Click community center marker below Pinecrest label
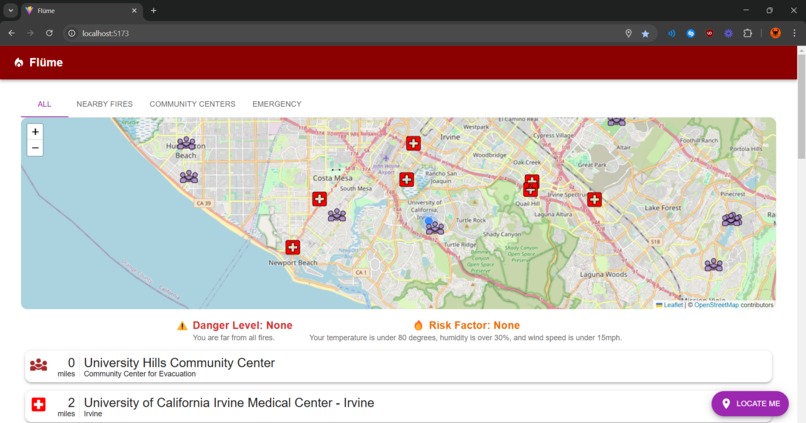This screenshot has height=423, width=806. (731, 219)
